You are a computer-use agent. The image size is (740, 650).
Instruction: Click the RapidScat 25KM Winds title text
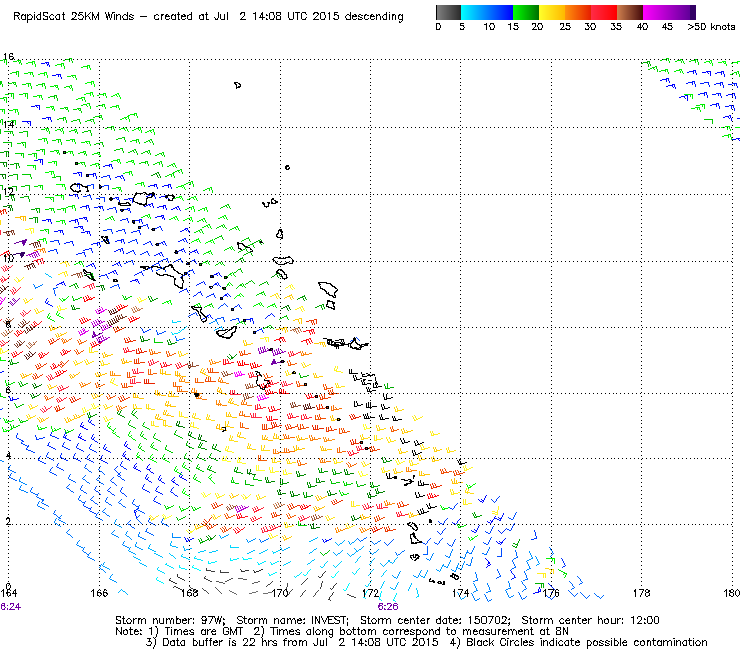point(76,17)
